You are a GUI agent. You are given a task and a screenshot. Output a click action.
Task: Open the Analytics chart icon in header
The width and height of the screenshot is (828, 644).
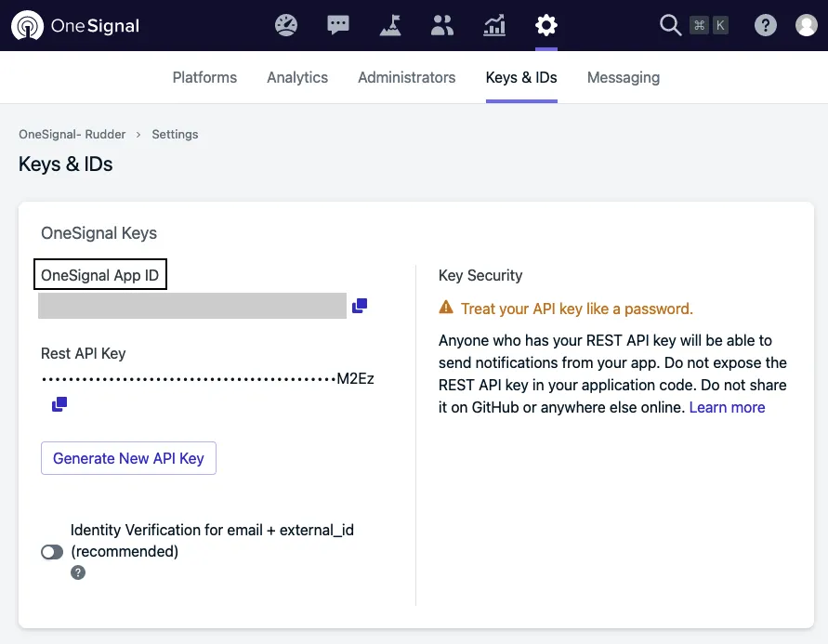point(494,25)
